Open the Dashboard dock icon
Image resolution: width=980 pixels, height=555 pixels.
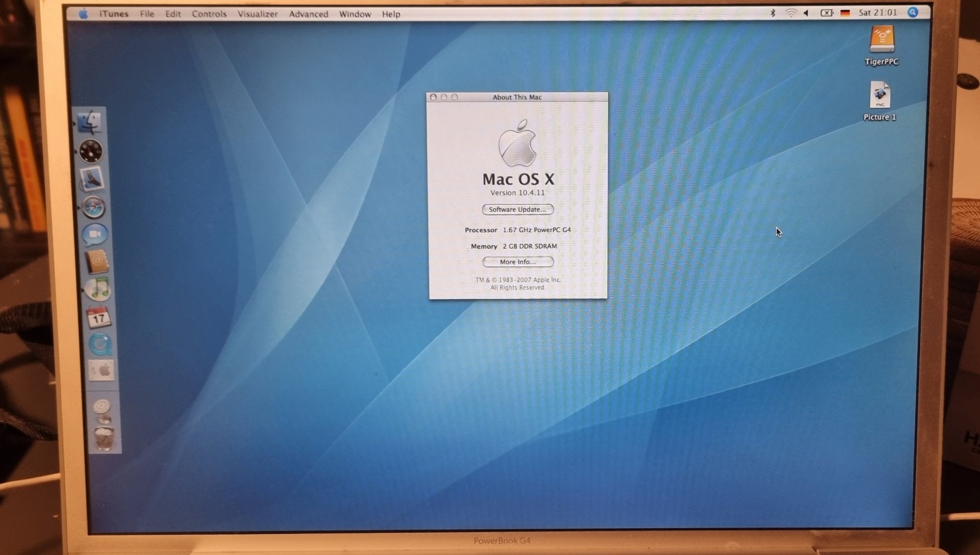pos(91,151)
